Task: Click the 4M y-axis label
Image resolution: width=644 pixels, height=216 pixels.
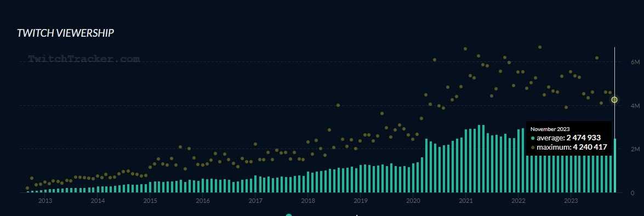Action: (635, 106)
